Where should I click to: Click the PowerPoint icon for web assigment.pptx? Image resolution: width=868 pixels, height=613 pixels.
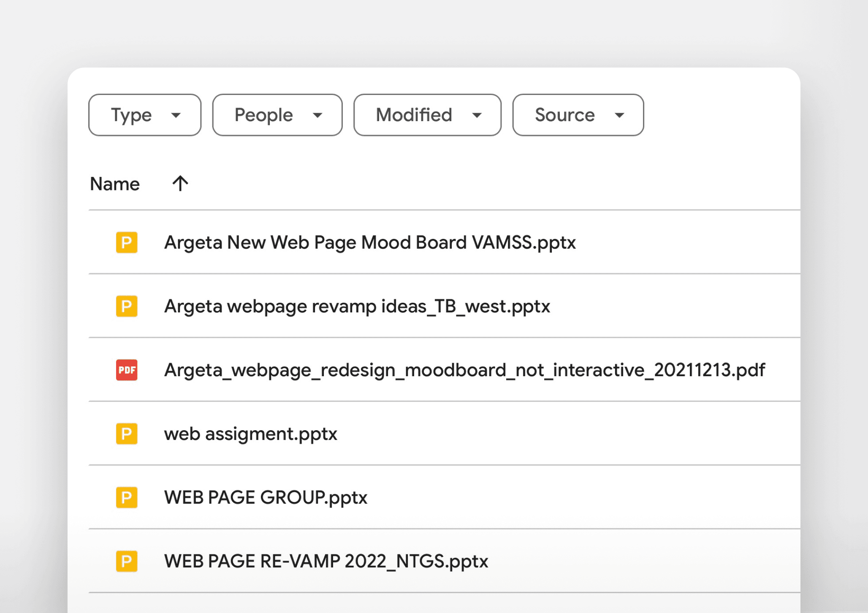(x=127, y=434)
